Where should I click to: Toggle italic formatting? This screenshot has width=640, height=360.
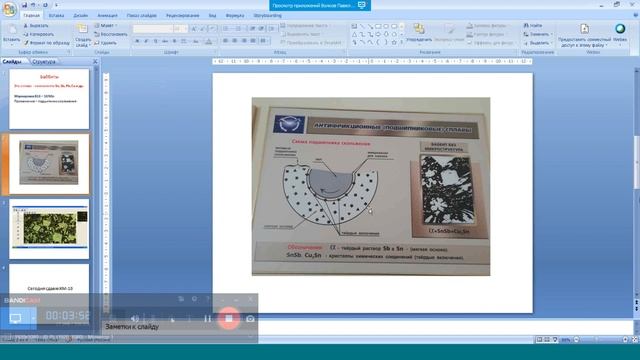146,41
